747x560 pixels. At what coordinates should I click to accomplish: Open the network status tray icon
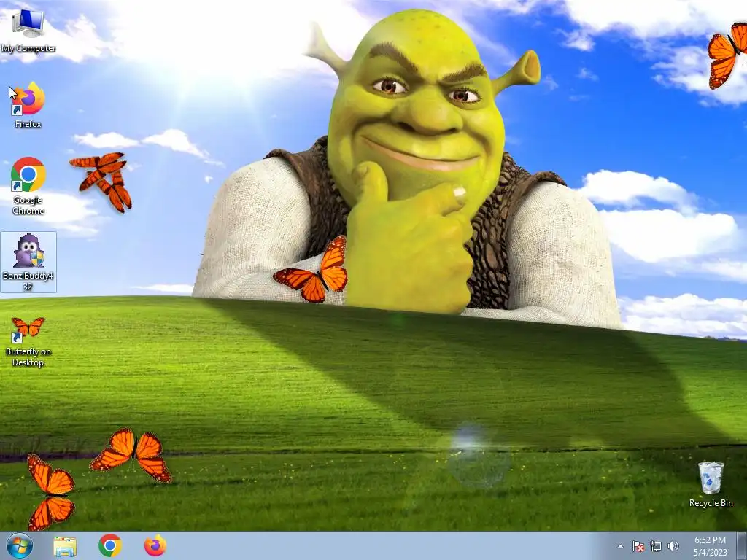tap(656, 546)
